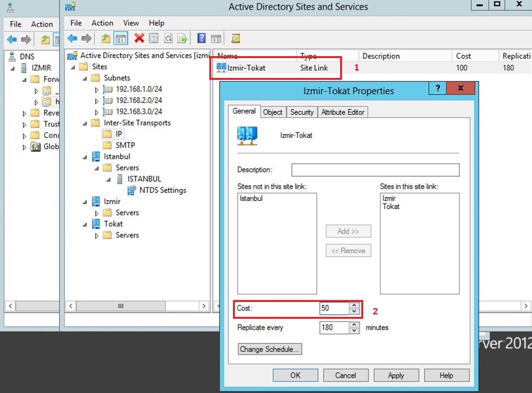Click the Add >> button
This screenshot has height=393, width=532.
348,231
